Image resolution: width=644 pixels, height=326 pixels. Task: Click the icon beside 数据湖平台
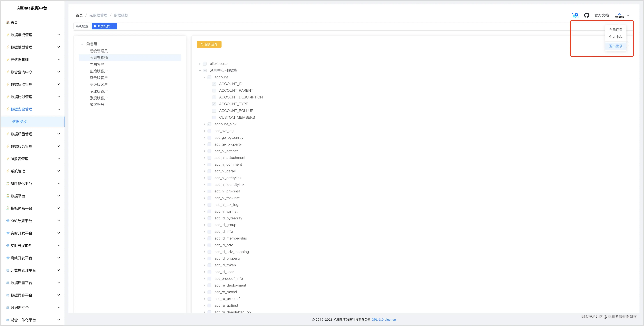[8, 307]
